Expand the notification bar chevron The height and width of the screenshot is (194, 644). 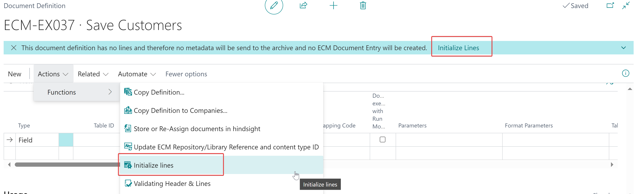623,48
